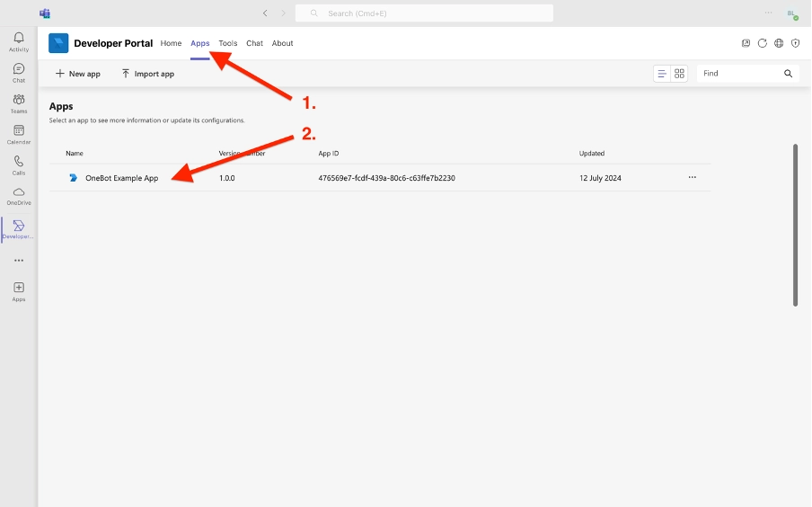Click the Developer Portal title text
Image resolution: width=812 pixels, height=507 pixels.
coord(113,43)
